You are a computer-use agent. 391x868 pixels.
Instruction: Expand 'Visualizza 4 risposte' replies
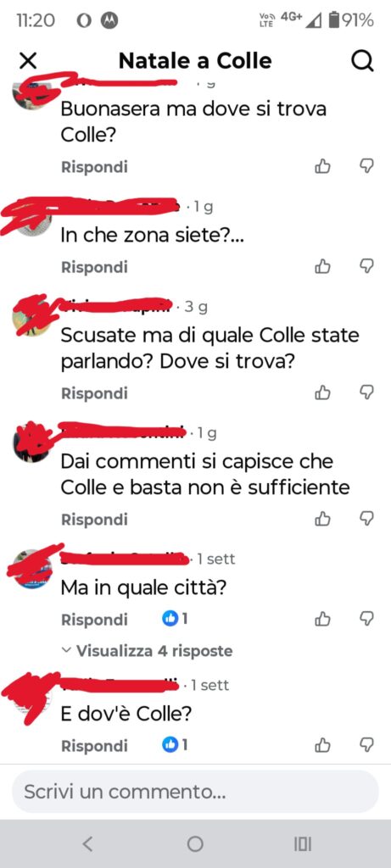tap(148, 650)
